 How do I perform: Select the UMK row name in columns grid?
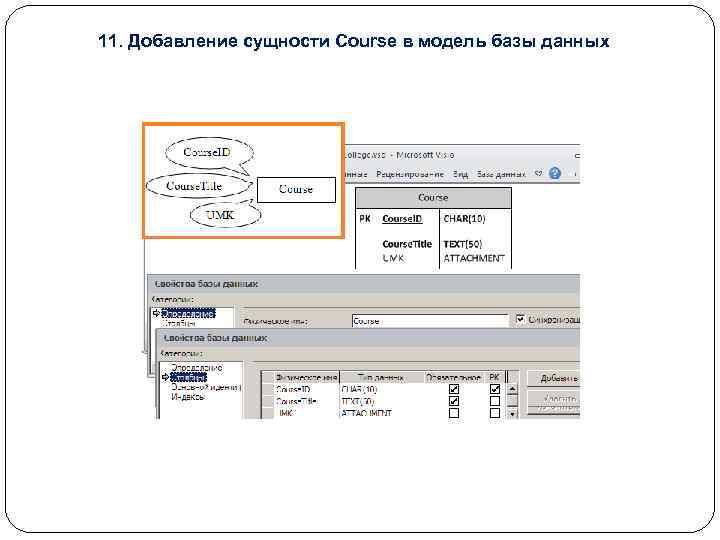point(286,413)
